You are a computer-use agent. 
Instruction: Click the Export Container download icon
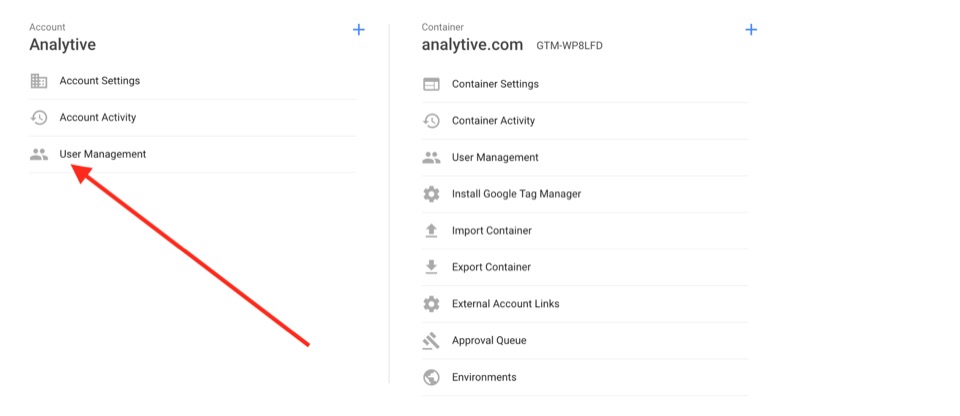[431, 267]
